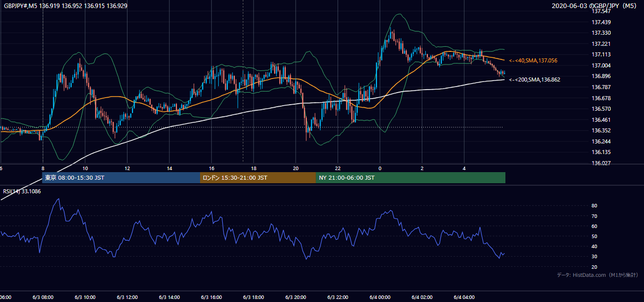Click price axis value 136.027
The width and height of the screenshot is (644, 302).
point(601,163)
